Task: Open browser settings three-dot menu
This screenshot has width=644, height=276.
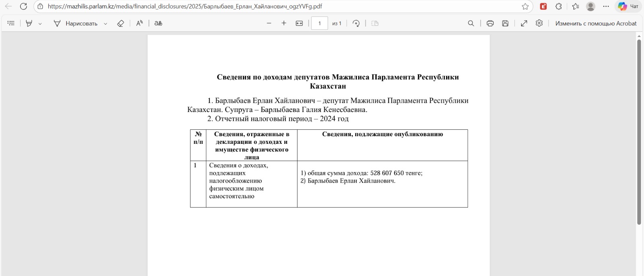Action: [606, 6]
